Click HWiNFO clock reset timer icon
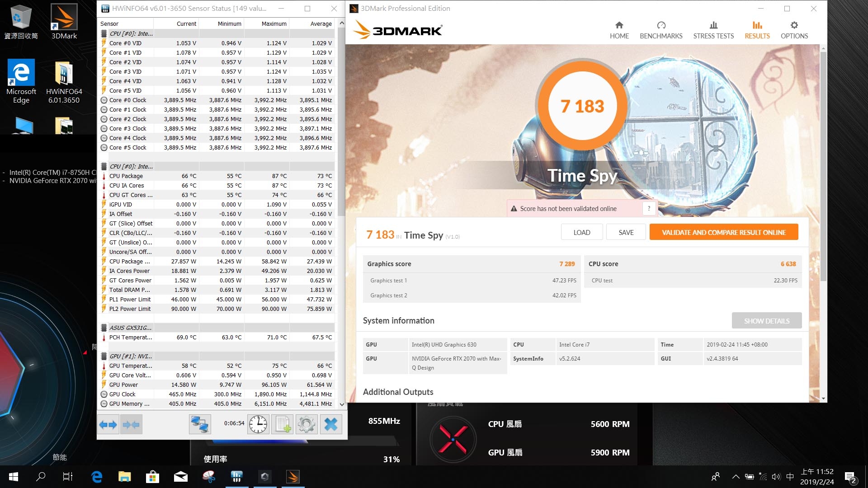Image resolution: width=868 pixels, height=488 pixels. 258,424
